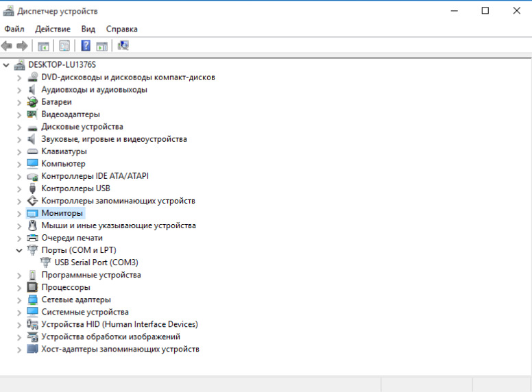The image size is (532, 392).
Task: Expand Устройства HID category
Action: point(19,325)
